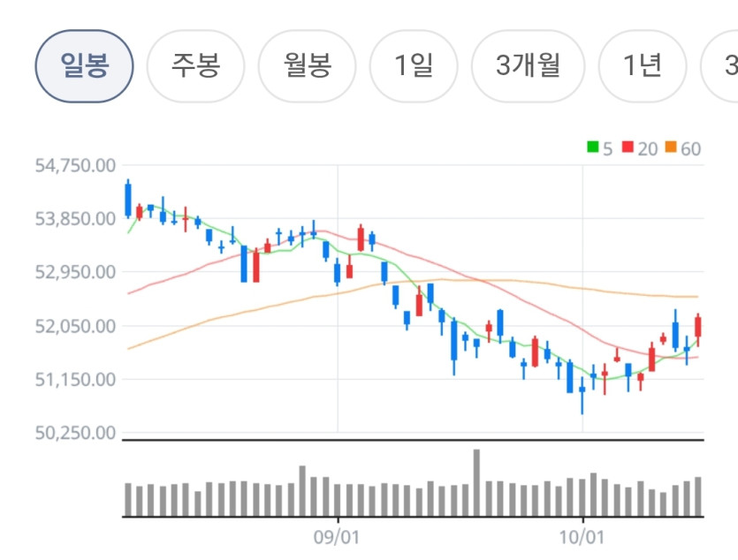The width and height of the screenshot is (738, 560).
Task: Click the first blue candle at chart start
Action: click(128, 199)
